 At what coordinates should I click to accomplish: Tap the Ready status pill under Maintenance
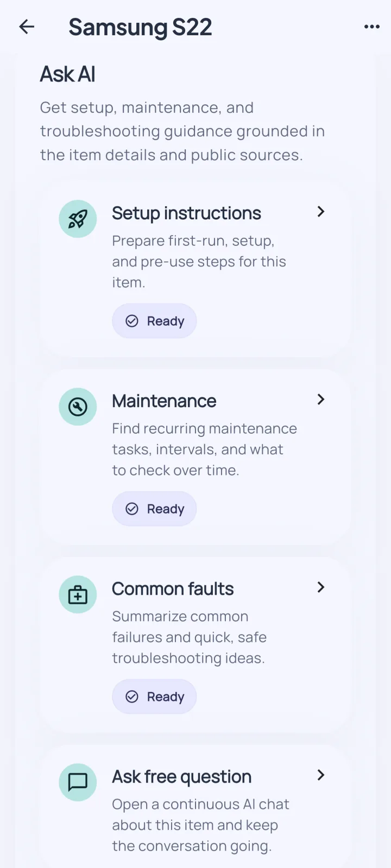(154, 509)
